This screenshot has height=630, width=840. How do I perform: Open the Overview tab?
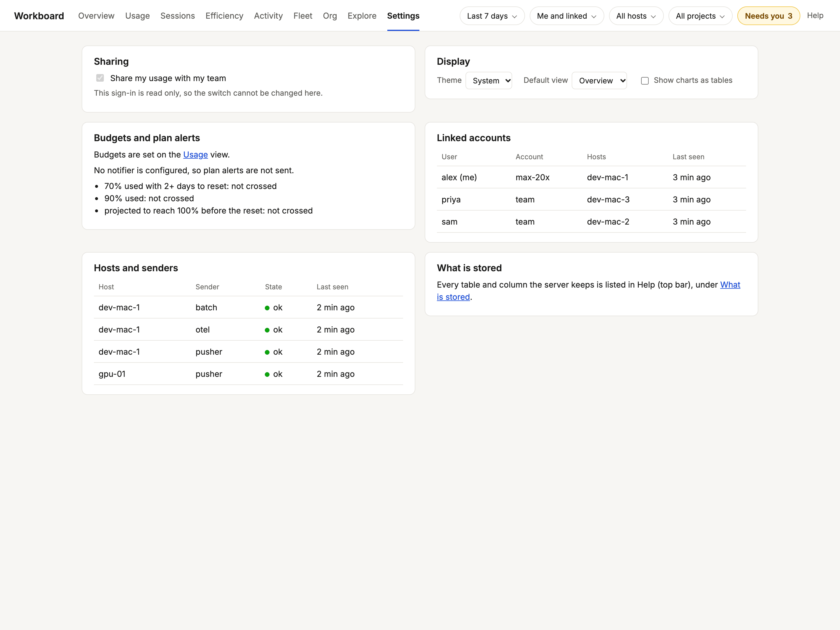96,15
